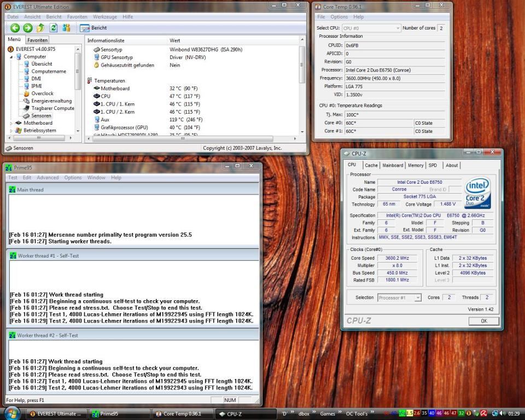
Task: Click the chip icon beside Sensortyp row
Action: point(96,50)
